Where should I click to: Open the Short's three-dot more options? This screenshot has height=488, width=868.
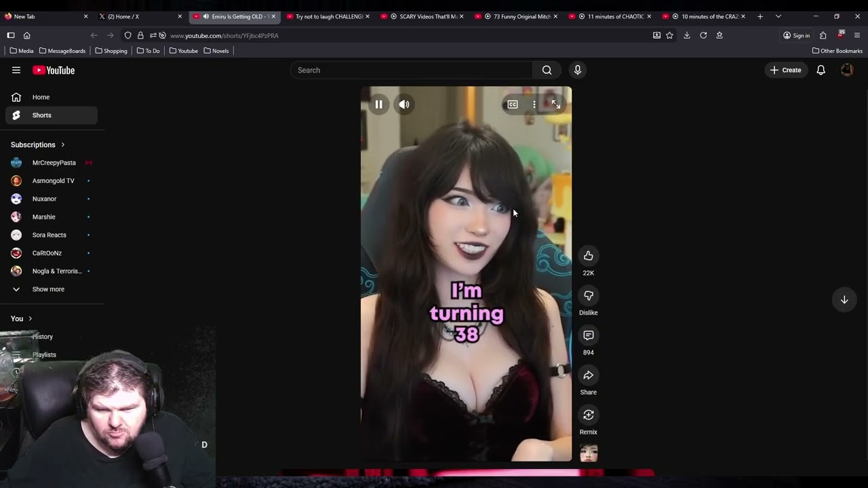pyautogui.click(x=534, y=104)
